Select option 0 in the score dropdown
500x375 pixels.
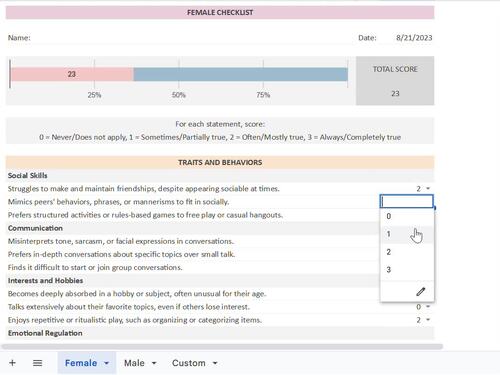pyautogui.click(x=407, y=216)
